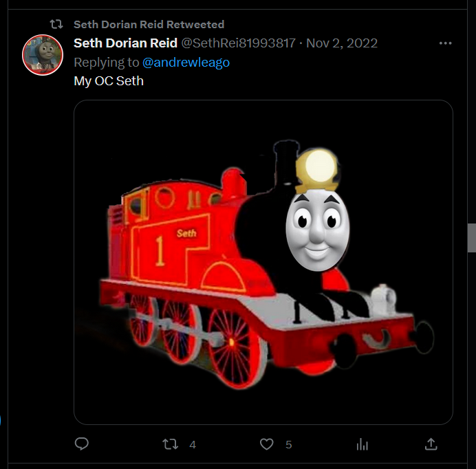Click the retweet count 4
This screenshot has height=469, width=476.
pos(193,445)
